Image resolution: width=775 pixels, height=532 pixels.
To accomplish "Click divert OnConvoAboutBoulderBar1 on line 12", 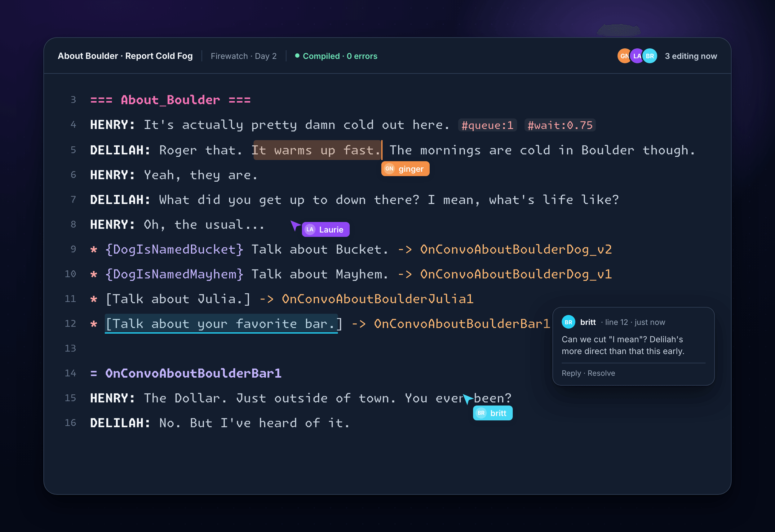I will pyautogui.click(x=462, y=324).
